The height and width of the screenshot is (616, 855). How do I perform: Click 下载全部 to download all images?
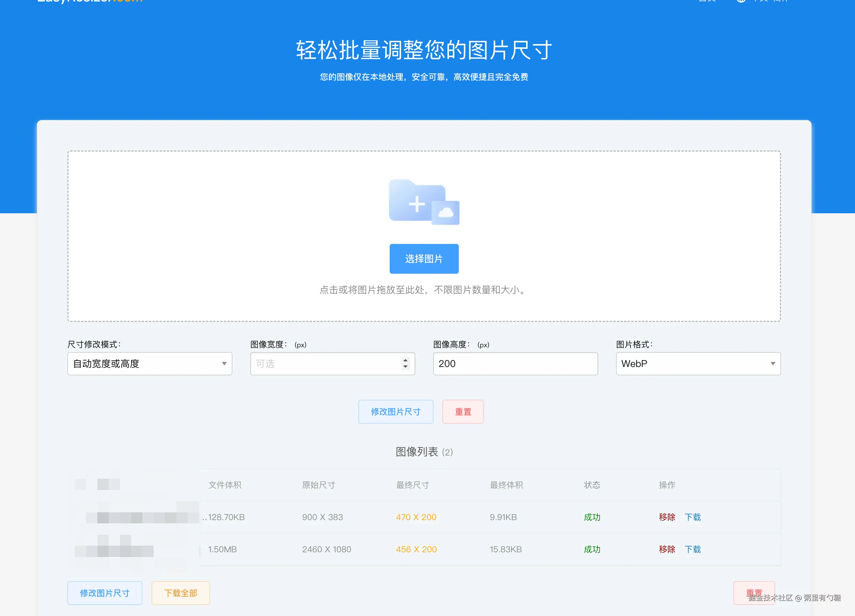[x=181, y=593]
